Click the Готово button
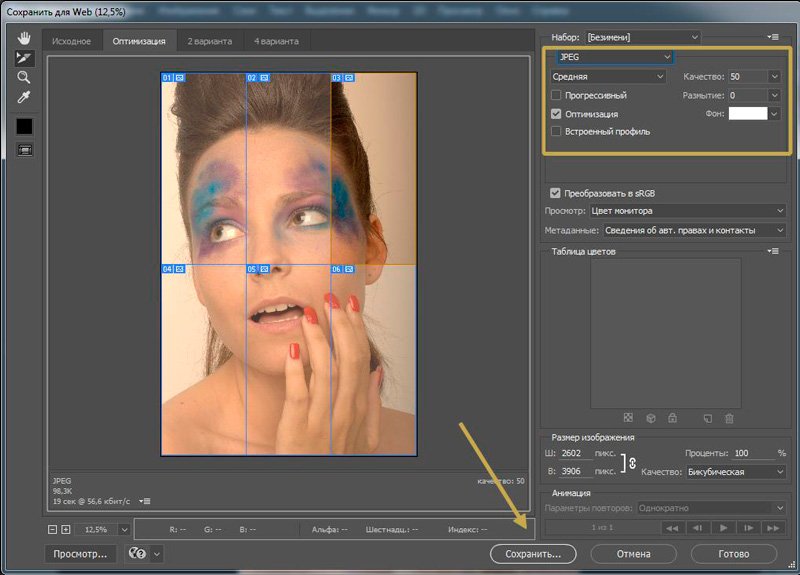The width and height of the screenshot is (800, 575). click(x=734, y=554)
